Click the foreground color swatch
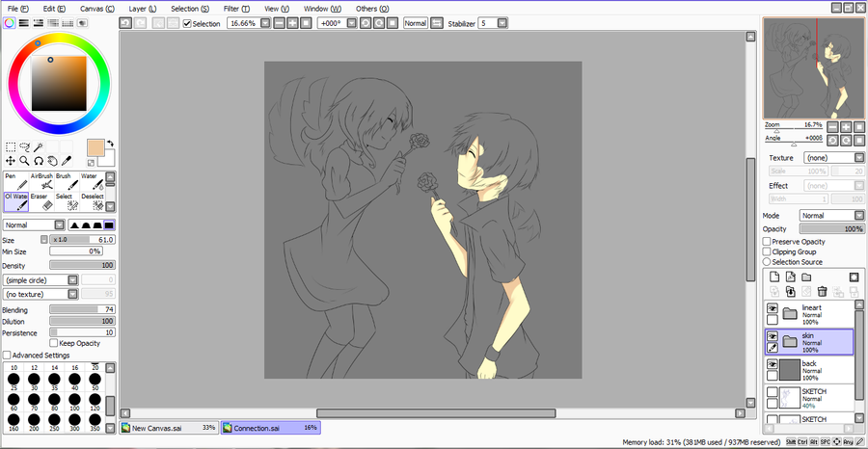868x449 pixels. (96, 148)
